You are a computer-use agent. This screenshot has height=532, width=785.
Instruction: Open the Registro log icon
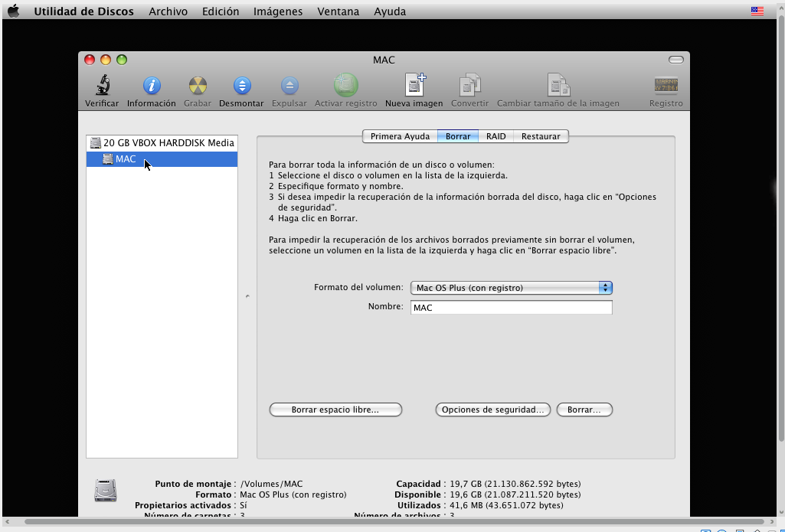[666, 86]
